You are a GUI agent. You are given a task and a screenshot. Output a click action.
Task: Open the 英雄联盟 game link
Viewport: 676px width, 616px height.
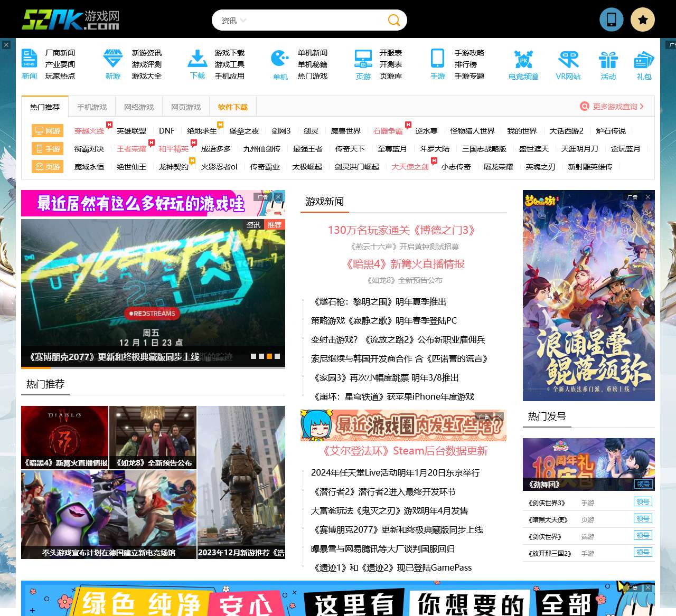click(132, 131)
